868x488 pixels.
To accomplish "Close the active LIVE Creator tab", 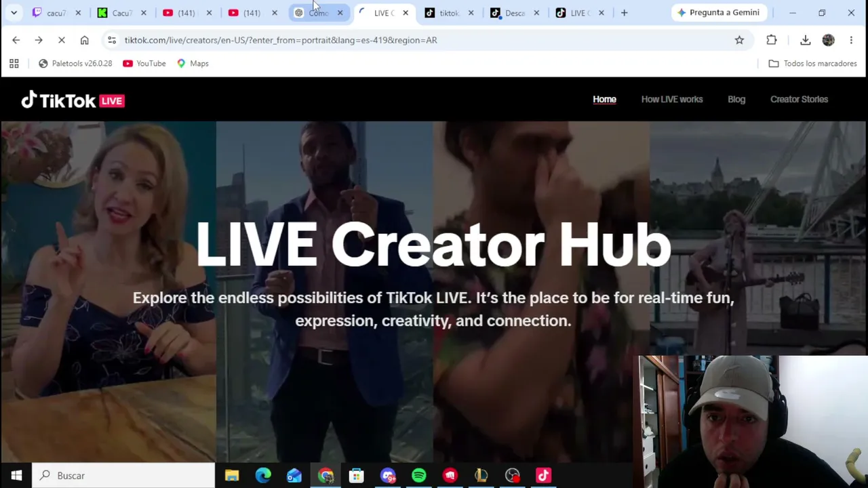I will (x=406, y=13).
